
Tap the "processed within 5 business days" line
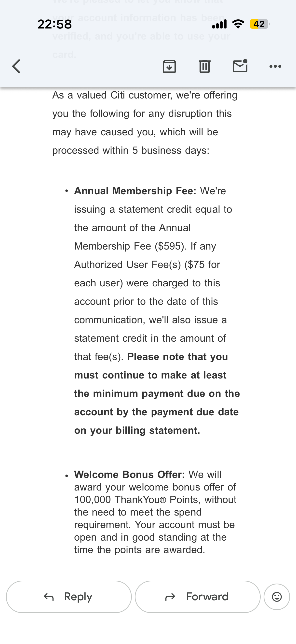point(131,151)
